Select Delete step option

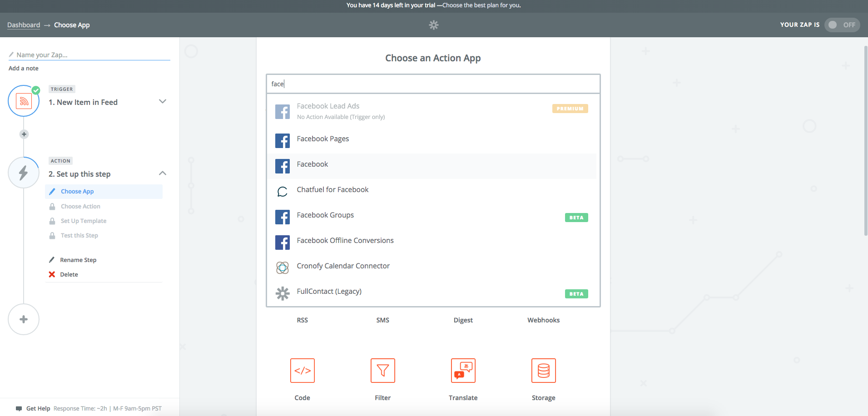click(x=69, y=274)
